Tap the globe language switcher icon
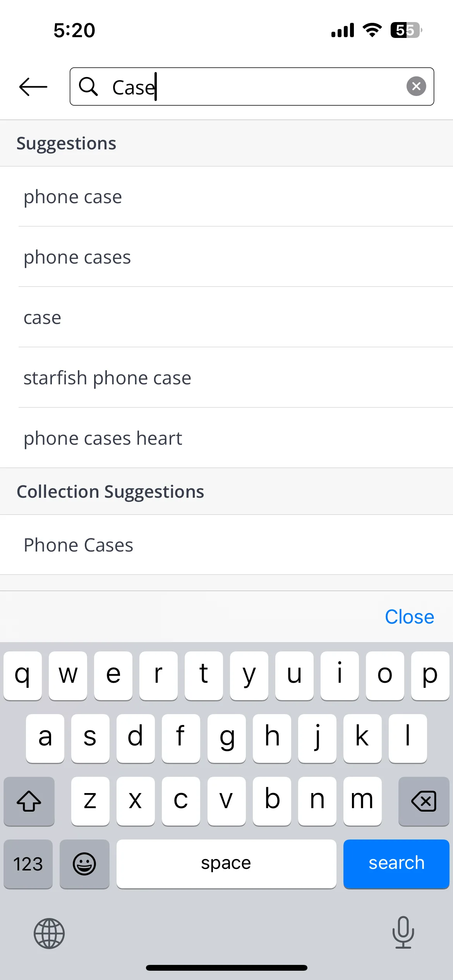This screenshot has height=980, width=453. point(49,933)
